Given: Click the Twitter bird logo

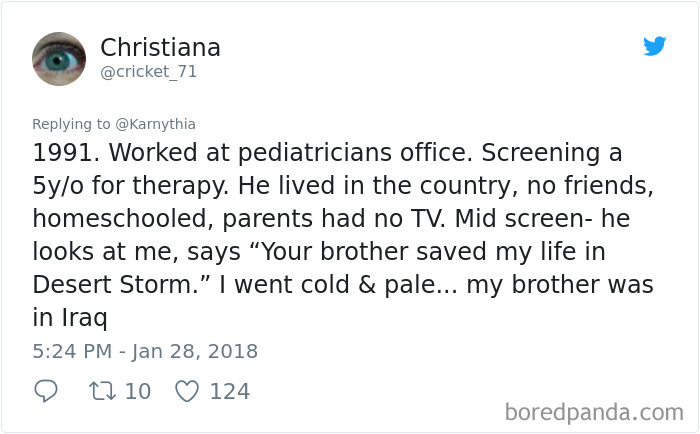Looking at the screenshot, I should (654, 46).
